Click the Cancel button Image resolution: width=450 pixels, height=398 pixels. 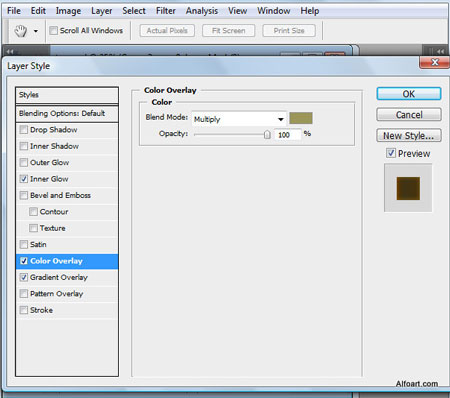coord(409,115)
